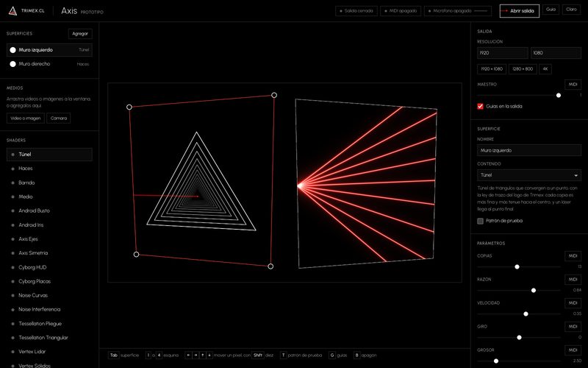Select the top-left corner handle of the left surface
The image size is (588, 368).
(x=129, y=107)
